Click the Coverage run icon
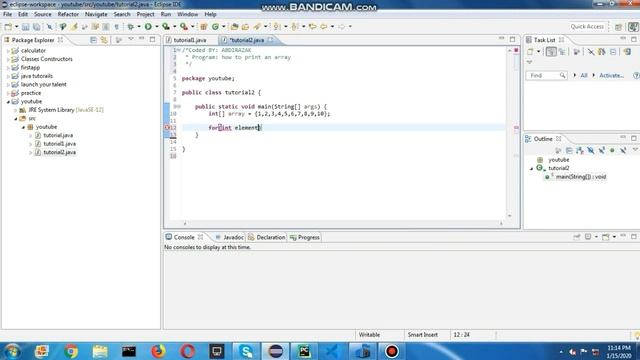 pos(166,27)
